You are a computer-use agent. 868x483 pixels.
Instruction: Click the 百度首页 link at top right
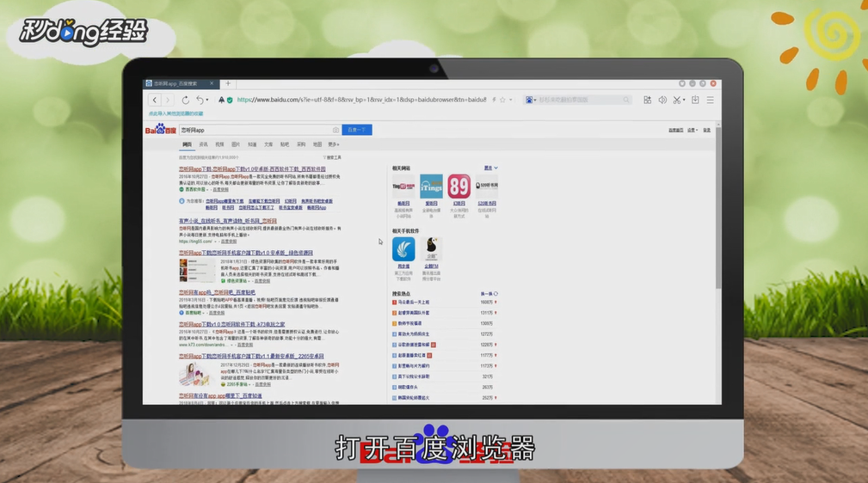676,130
